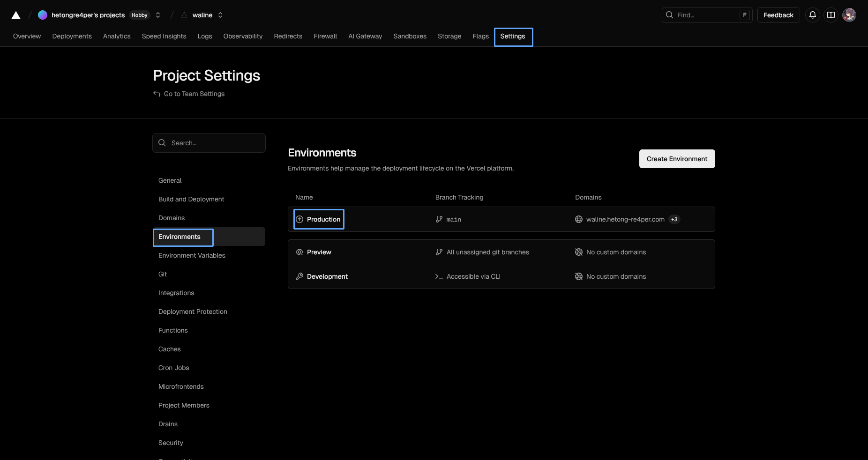Click the globe icon beside waline.hetong-re4per.com

[579, 219]
